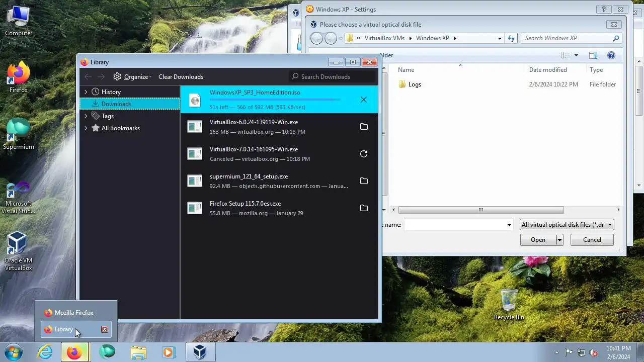Image resolution: width=644 pixels, height=362 pixels.
Task: Open Firefox desktop shortcut
Action: (x=19, y=77)
